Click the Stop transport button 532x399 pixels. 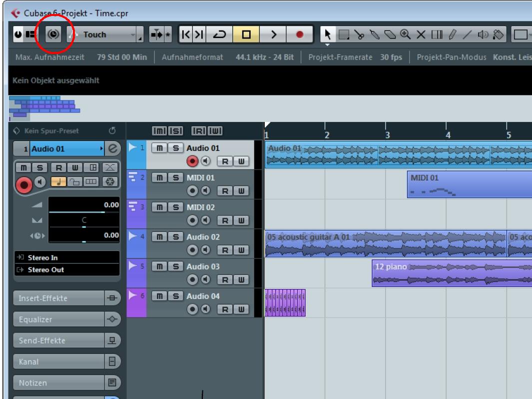pyautogui.click(x=246, y=34)
